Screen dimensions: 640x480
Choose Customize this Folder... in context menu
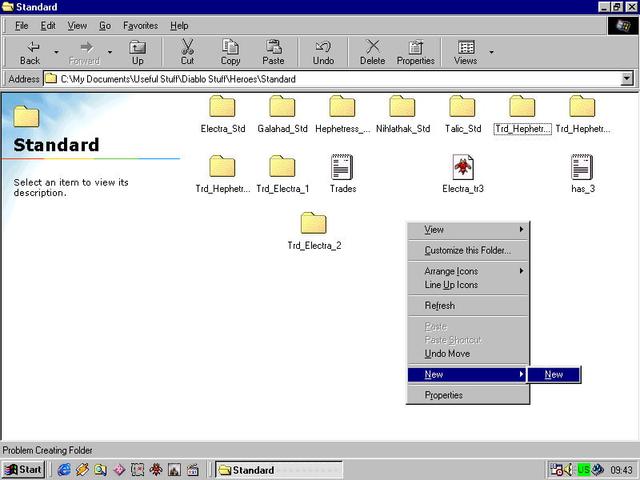468,250
